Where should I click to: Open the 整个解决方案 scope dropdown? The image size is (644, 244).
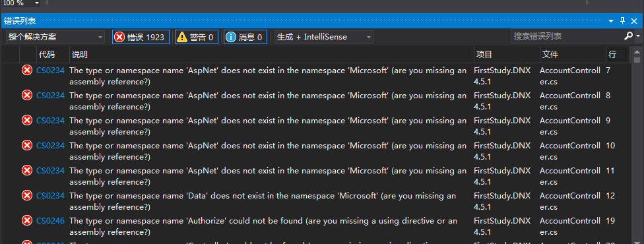(55, 37)
